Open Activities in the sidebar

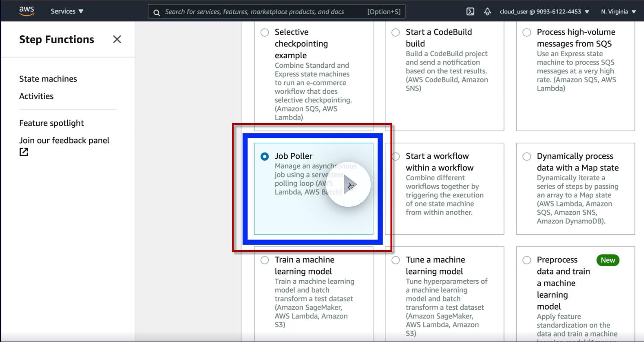tap(36, 96)
